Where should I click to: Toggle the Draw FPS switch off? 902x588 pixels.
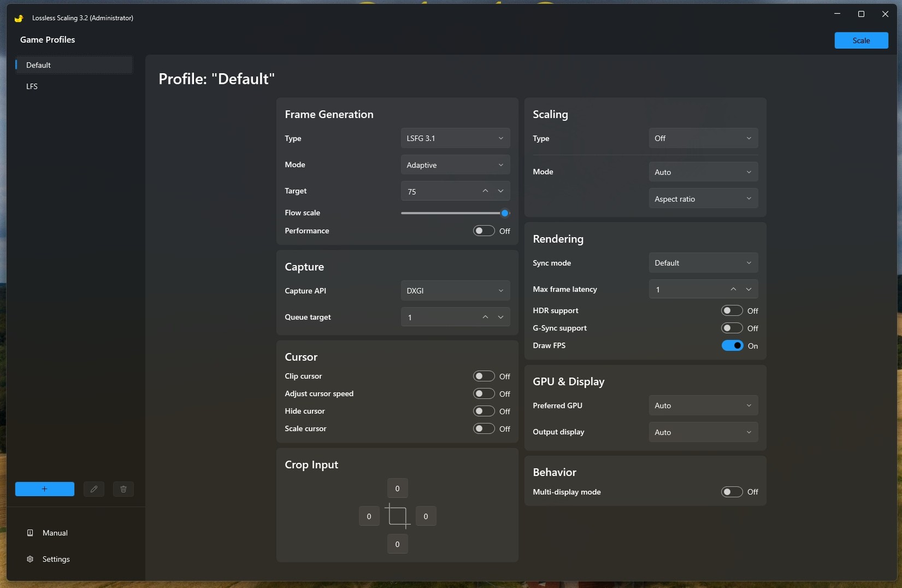[x=732, y=345]
